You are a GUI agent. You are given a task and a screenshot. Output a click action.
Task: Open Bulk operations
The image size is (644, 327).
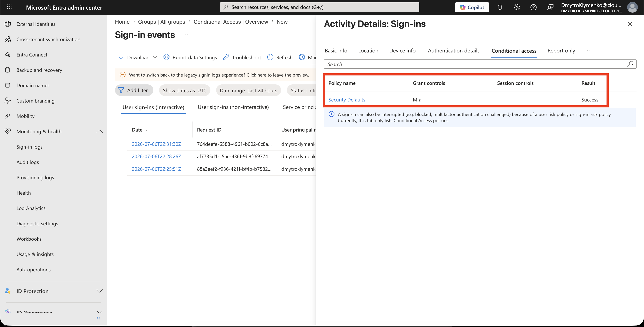(33, 269)
